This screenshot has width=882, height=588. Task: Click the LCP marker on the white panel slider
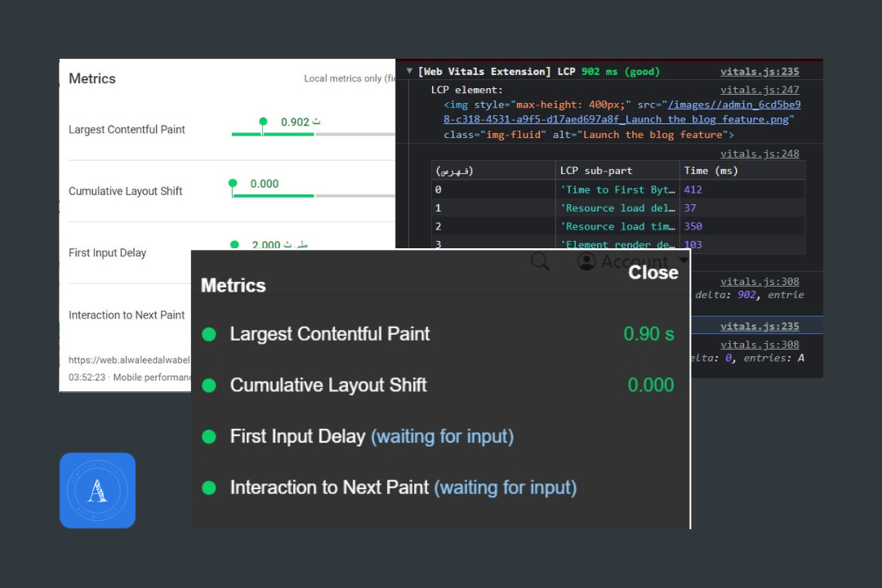coord(263,122)
